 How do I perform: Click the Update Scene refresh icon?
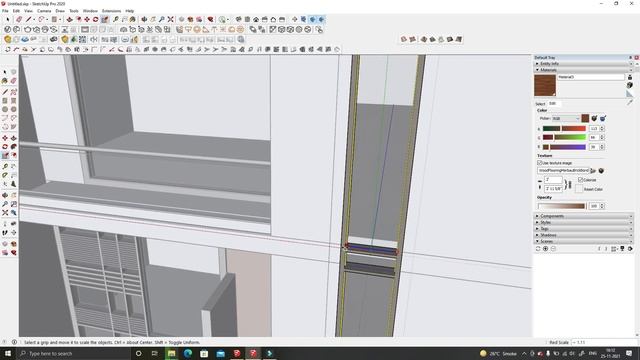[x=538, y=249]
